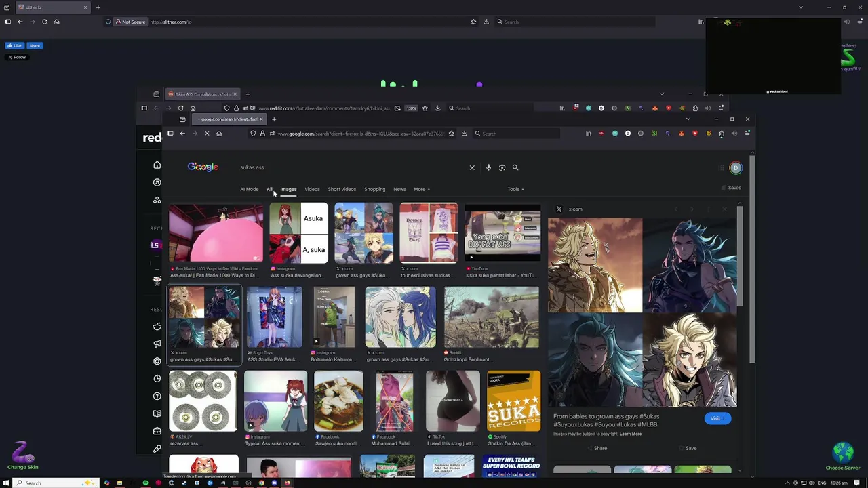
Task: Click home icon in Reddit window toolbar
Action: point(193,108)
